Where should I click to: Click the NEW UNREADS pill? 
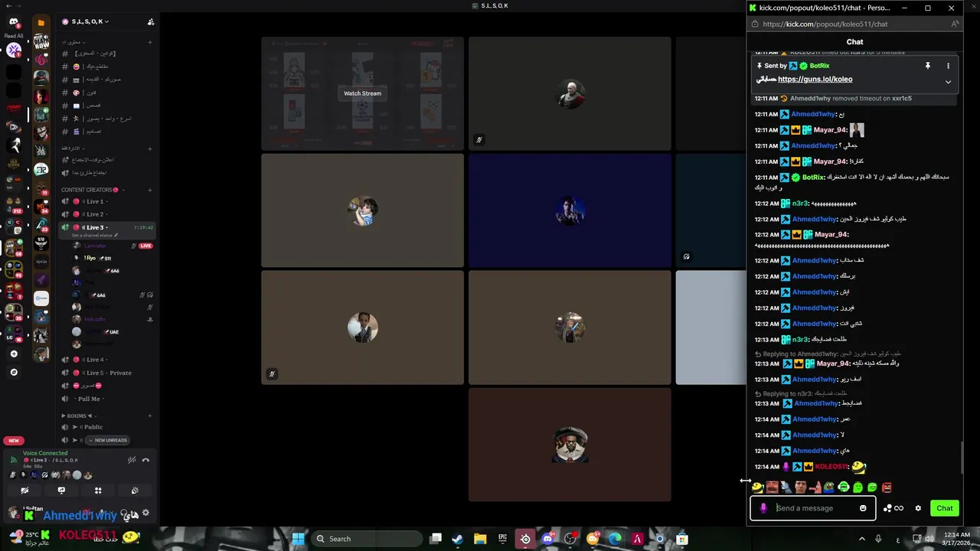pos(106,440)
